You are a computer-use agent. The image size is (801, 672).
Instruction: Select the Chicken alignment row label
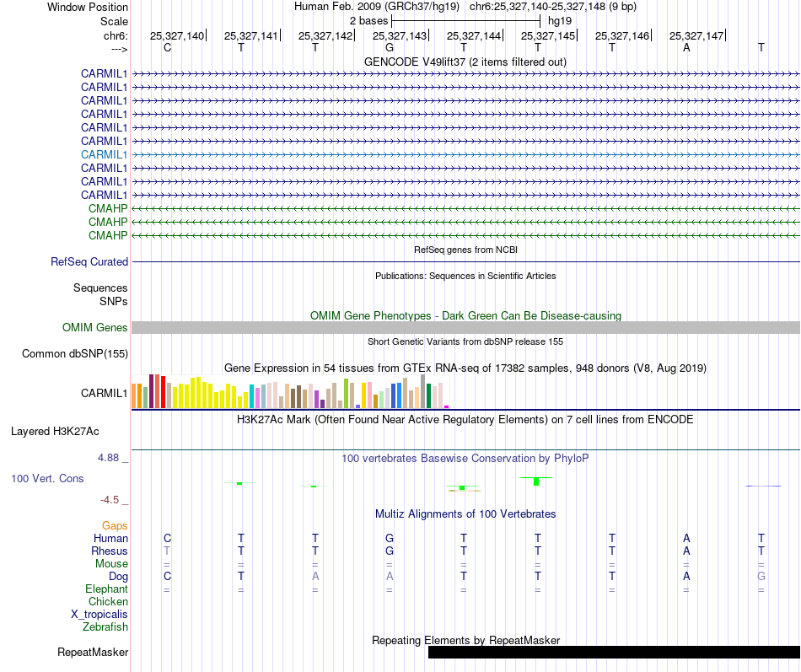pos(108,601)
